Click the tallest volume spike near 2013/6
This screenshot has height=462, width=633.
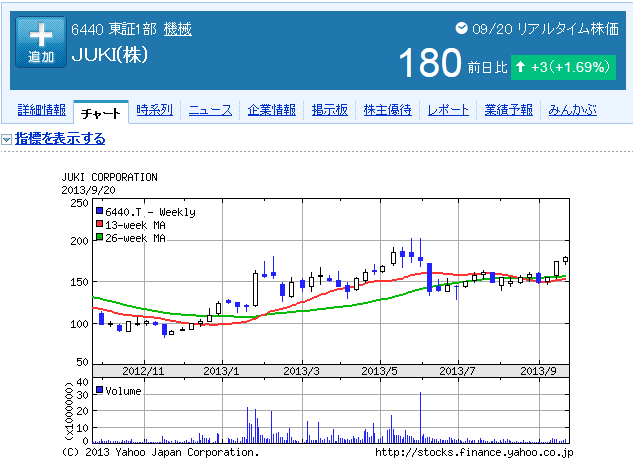coord(420,417)
